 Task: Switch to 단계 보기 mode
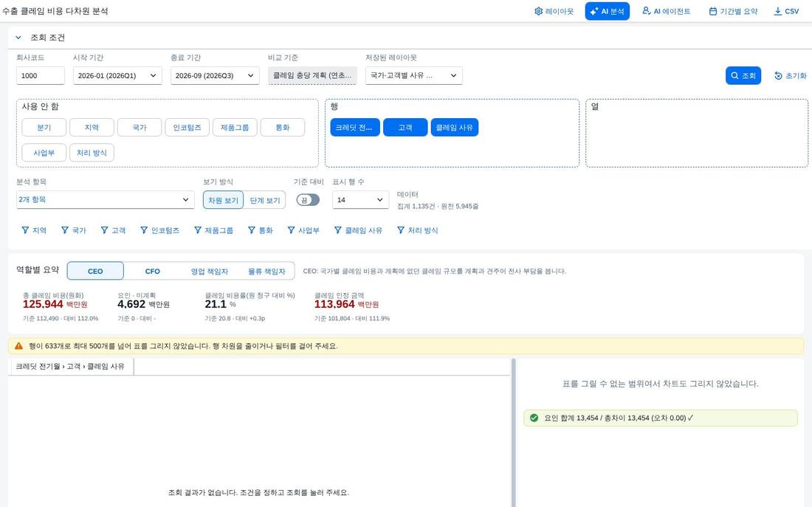(x=264, y=201)
